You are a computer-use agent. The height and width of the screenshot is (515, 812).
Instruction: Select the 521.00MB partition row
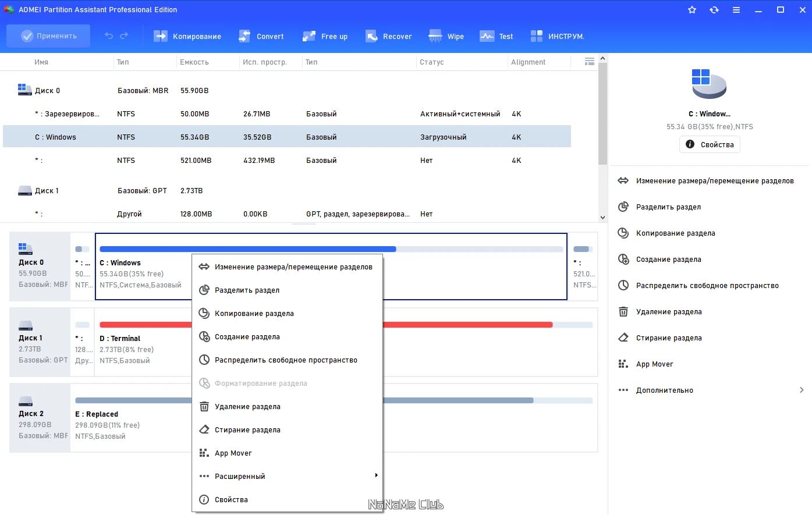tap(287, 161)
